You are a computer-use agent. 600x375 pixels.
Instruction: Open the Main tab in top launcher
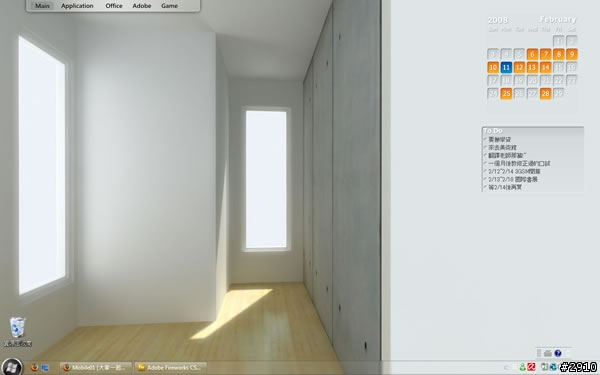tap(42, 6)
